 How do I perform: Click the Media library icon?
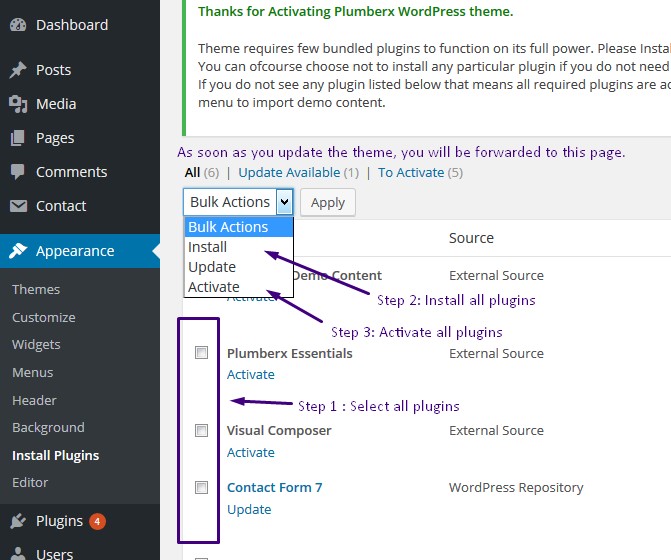18,104
